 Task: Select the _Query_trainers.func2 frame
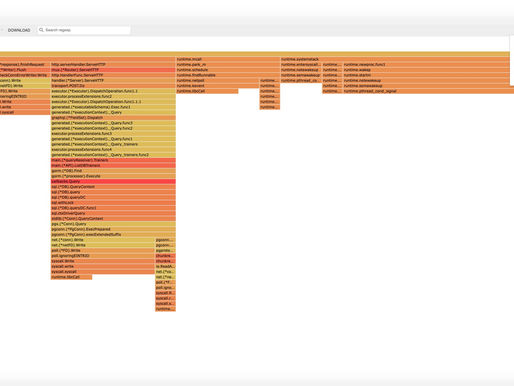click(x=113, y=155)
